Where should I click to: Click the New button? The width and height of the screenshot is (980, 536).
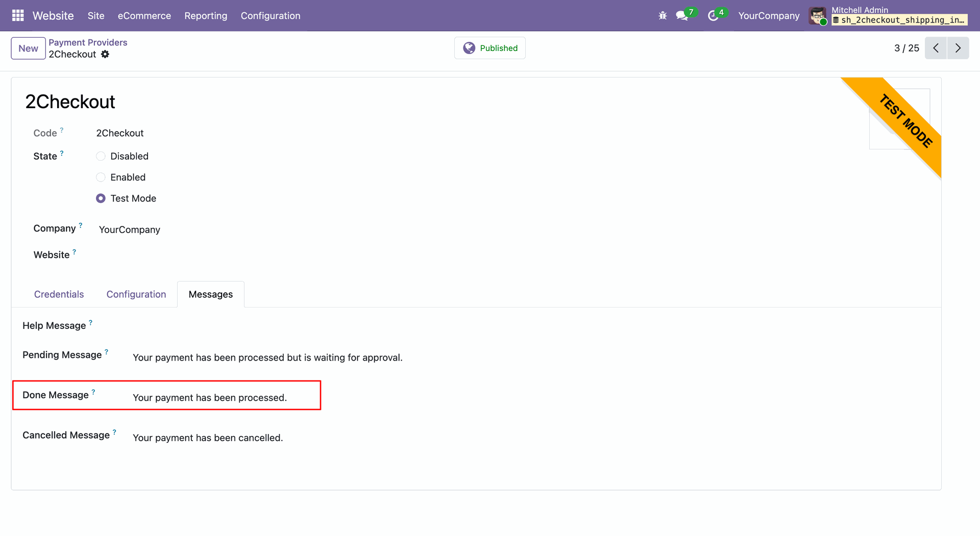coord(29,48)
